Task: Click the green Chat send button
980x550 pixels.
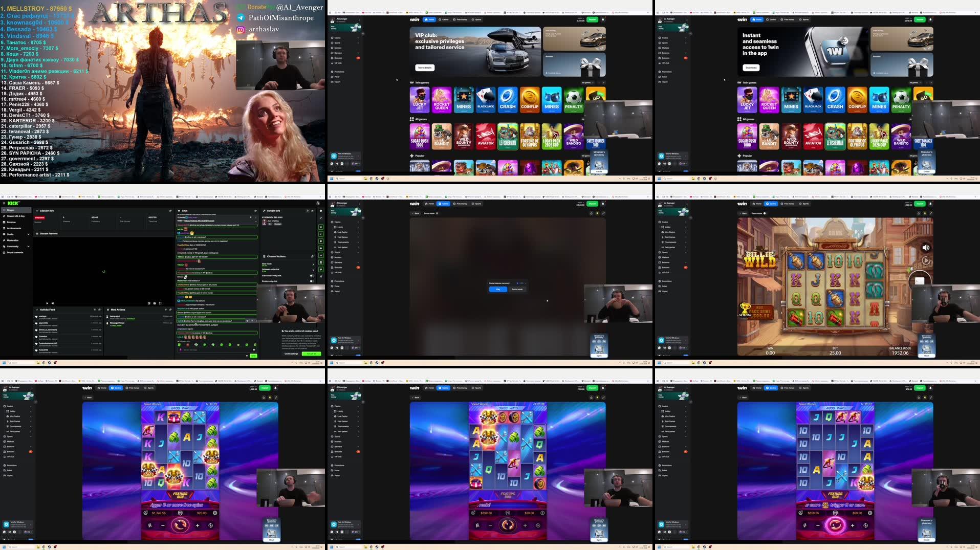Action: 253,356
